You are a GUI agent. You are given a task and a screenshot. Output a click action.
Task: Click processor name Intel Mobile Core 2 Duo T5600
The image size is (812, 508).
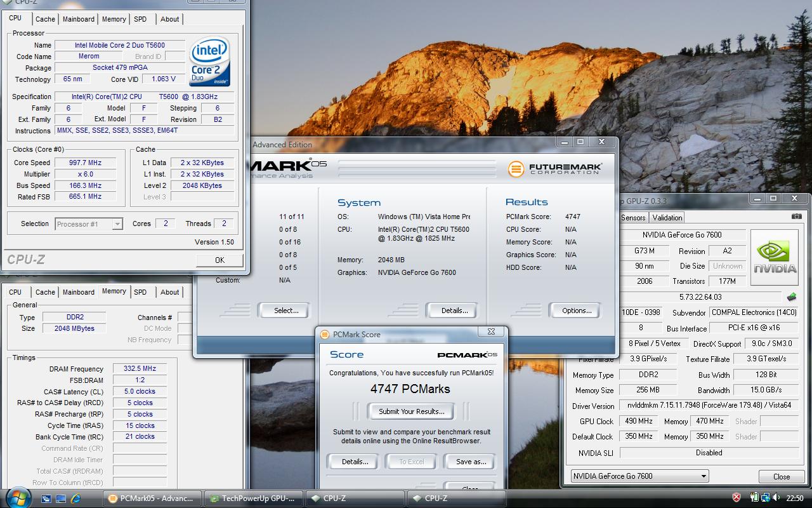click(x=120, y=45)
